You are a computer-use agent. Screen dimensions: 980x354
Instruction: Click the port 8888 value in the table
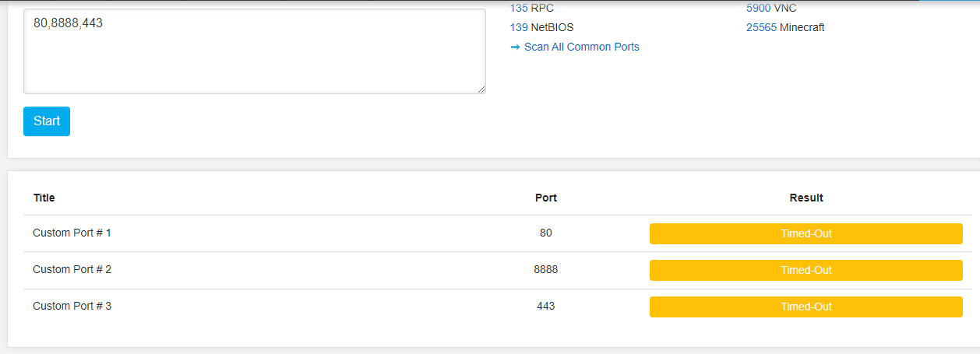[x=546, y=269]
